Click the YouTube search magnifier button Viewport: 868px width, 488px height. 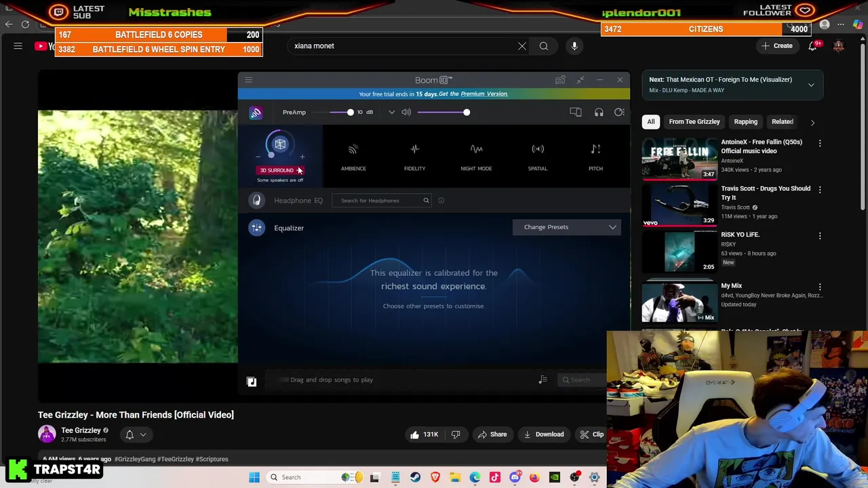point(544,46)
